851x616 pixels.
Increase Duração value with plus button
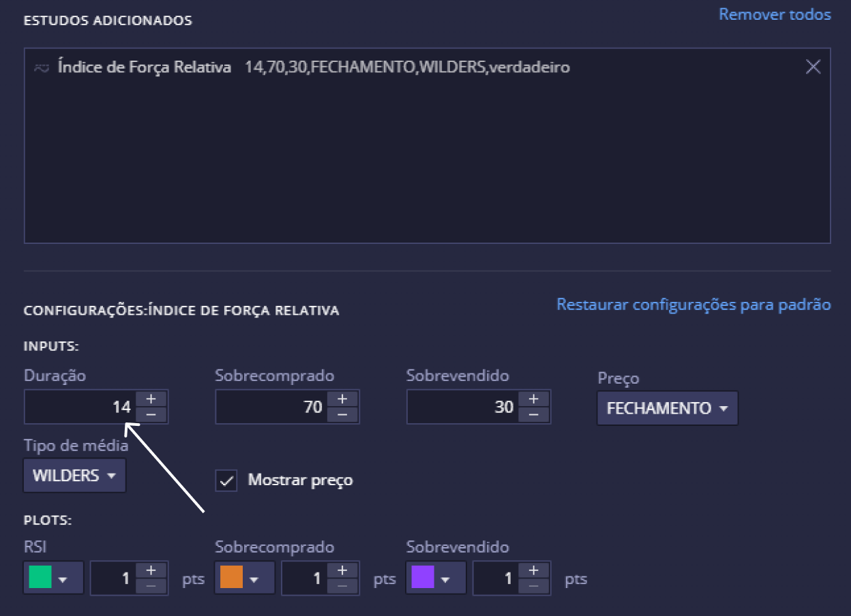(x=151, y=399)
